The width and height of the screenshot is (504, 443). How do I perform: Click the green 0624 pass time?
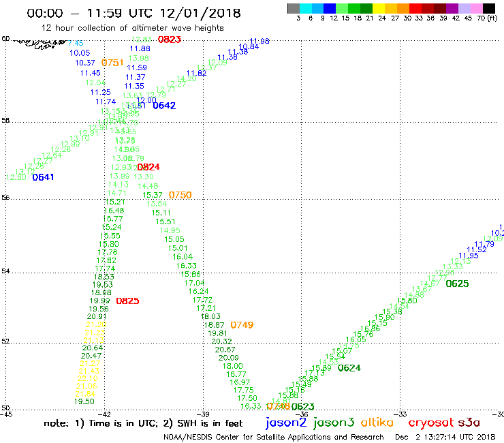click(349, 368)
